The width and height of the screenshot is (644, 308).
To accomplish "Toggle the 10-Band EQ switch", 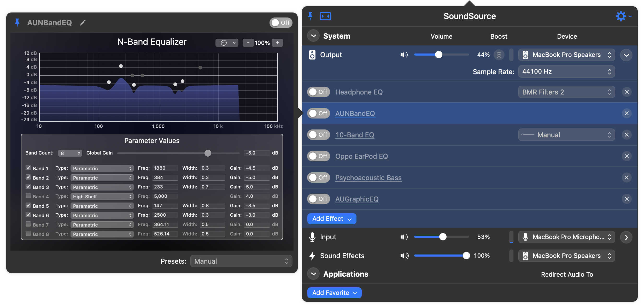I will 319,135.
